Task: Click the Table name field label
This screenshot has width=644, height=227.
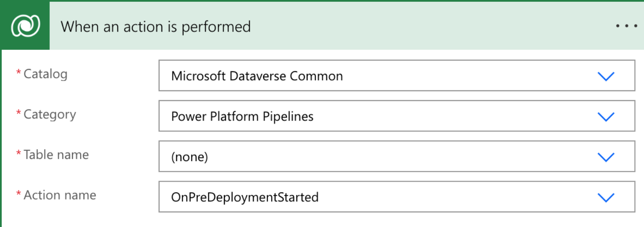Action: click(56, 155)
